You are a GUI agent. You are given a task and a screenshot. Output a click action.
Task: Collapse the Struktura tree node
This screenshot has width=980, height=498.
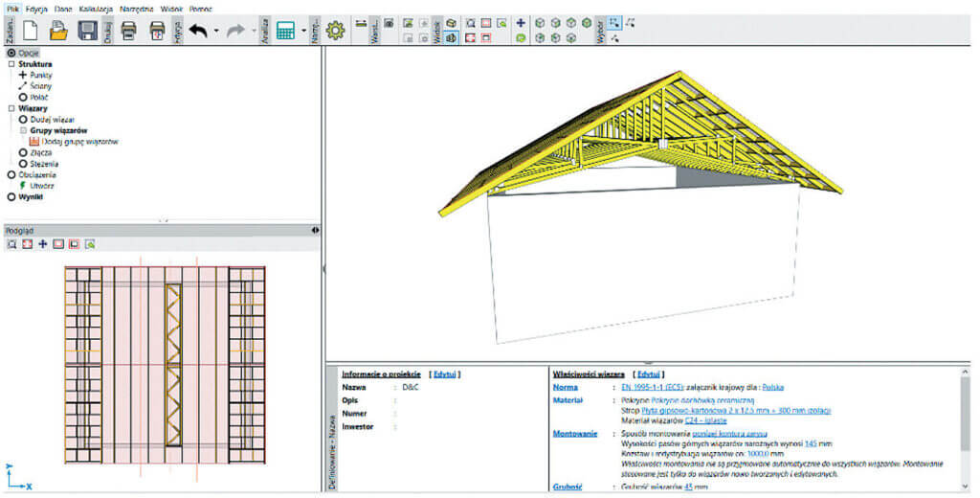(x=11, y=64)
